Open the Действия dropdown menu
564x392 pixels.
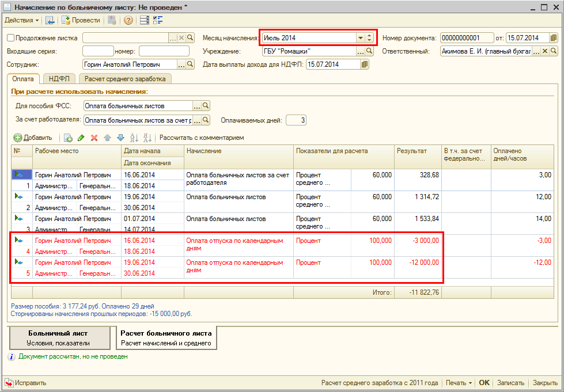point(22,20)
